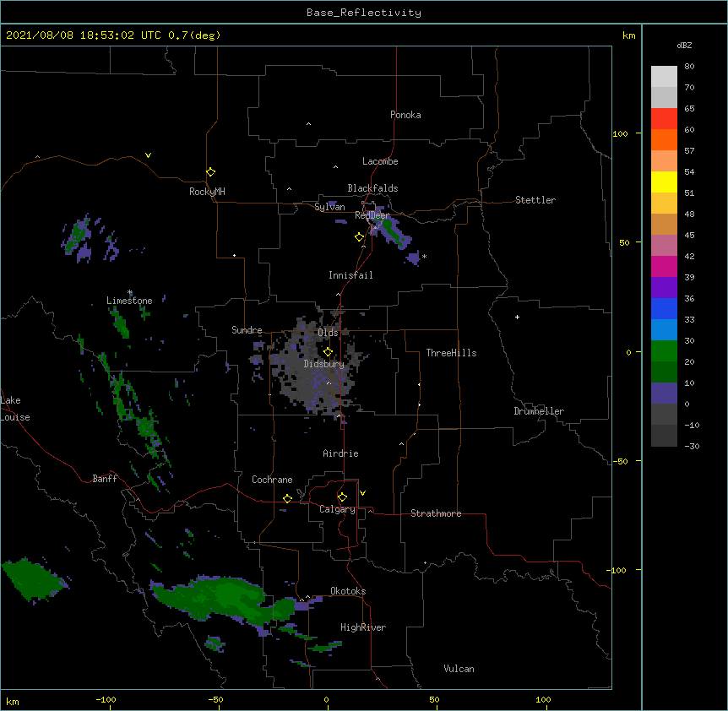Click the Olds town label
The height and width of the screenshot is (711, 728).
click(x=328, y=333)
